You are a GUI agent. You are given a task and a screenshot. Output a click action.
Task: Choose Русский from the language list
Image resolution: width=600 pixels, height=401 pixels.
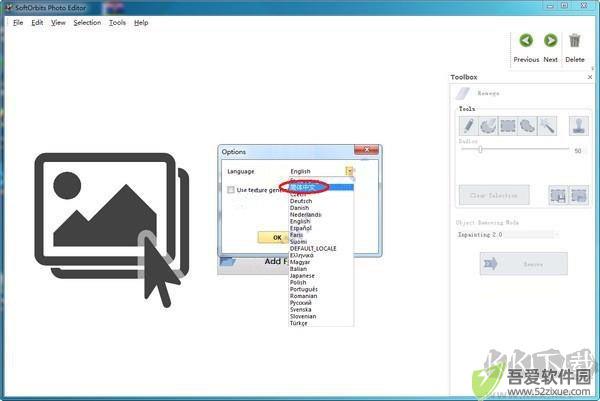click(321, 303)
